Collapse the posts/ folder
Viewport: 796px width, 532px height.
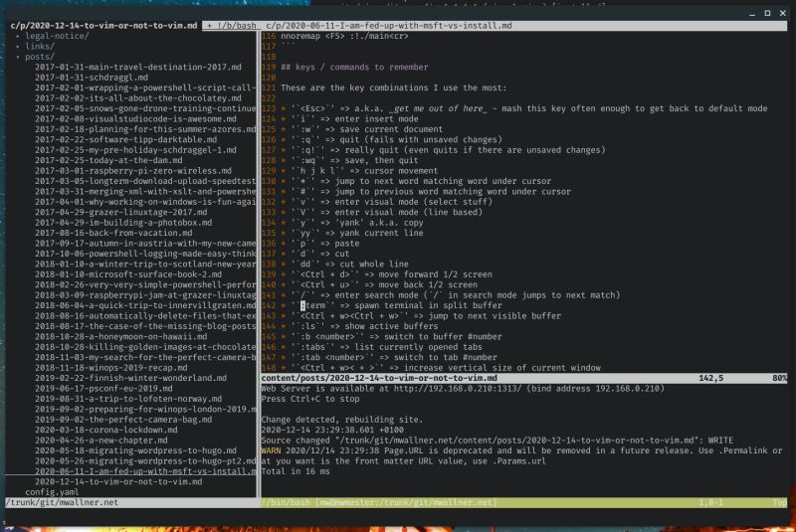tap(40, 57)
